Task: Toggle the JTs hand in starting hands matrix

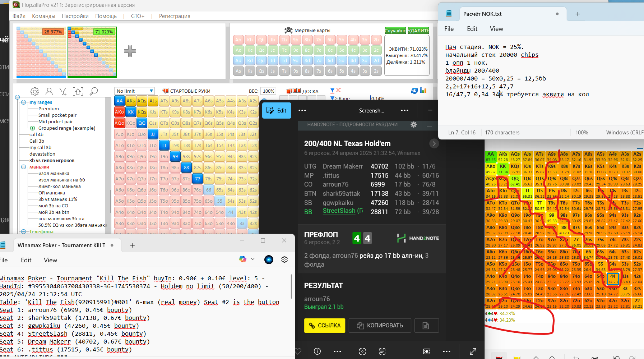Action: tap(164, 134)
